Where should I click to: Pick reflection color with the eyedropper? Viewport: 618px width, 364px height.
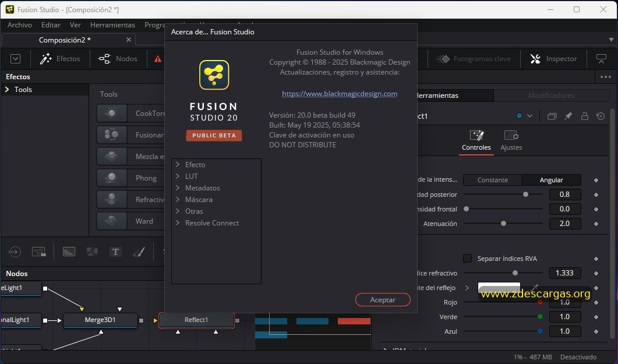click(x=534, y=288)
